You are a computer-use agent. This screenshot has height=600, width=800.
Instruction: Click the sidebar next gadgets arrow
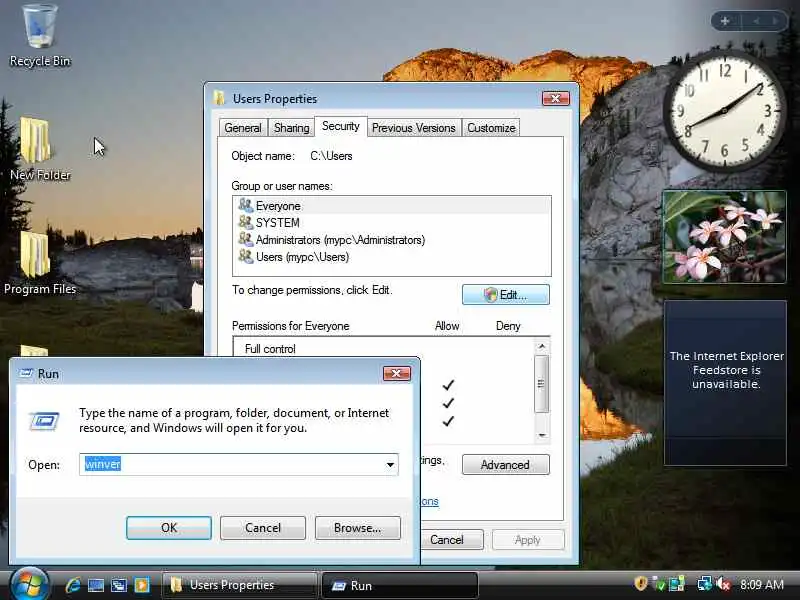pos(775,21)
